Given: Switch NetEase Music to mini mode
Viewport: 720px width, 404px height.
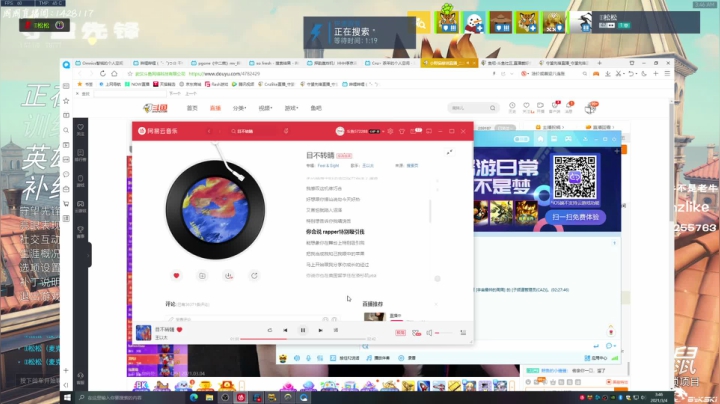Looking at the screenshot, I should [429, 131].
